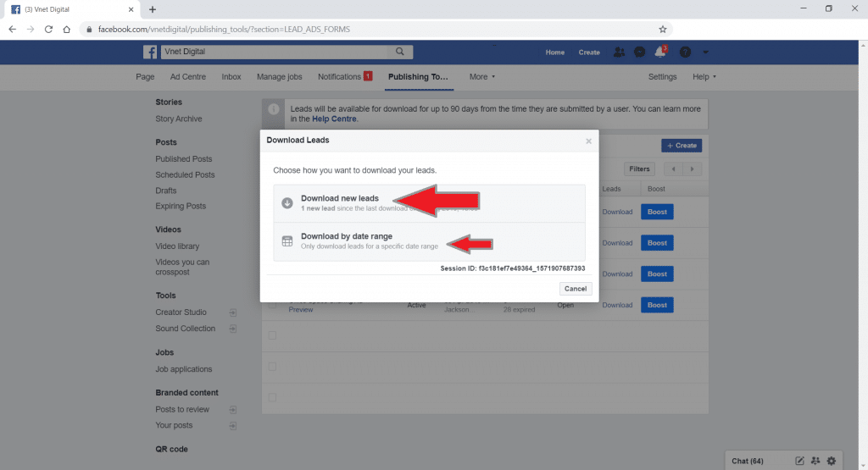The width and height of the screenshot is (868, 470).
Task: Close the Download Leads dialog
Action: [588, 141]
